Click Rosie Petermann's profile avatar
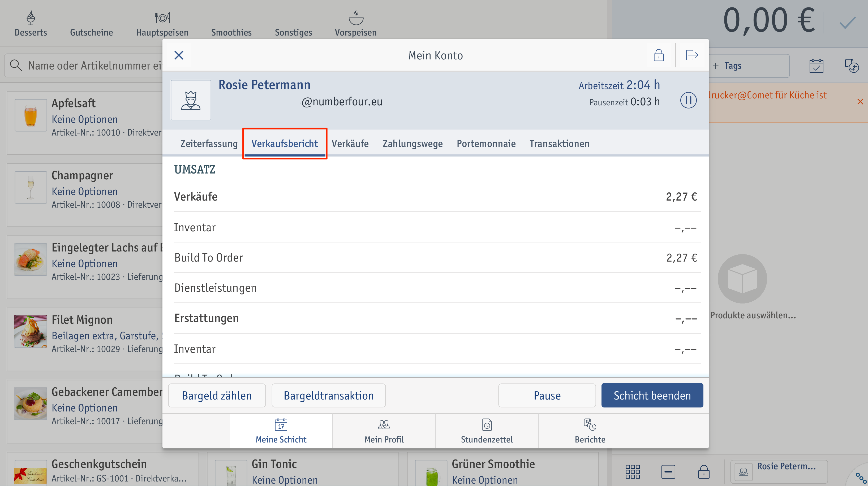The height and width of the screenshot is (486, 868). click(x=191, y=100)
